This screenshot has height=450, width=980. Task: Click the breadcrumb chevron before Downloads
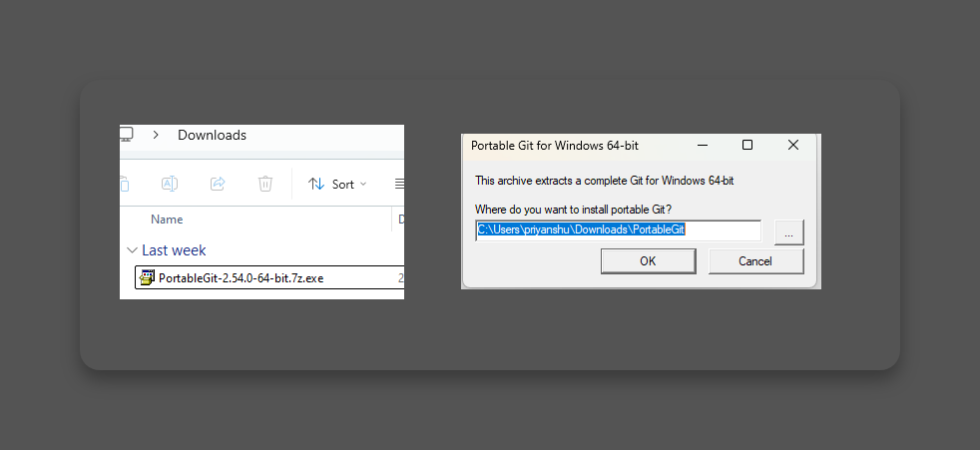(x=156, y=135)
